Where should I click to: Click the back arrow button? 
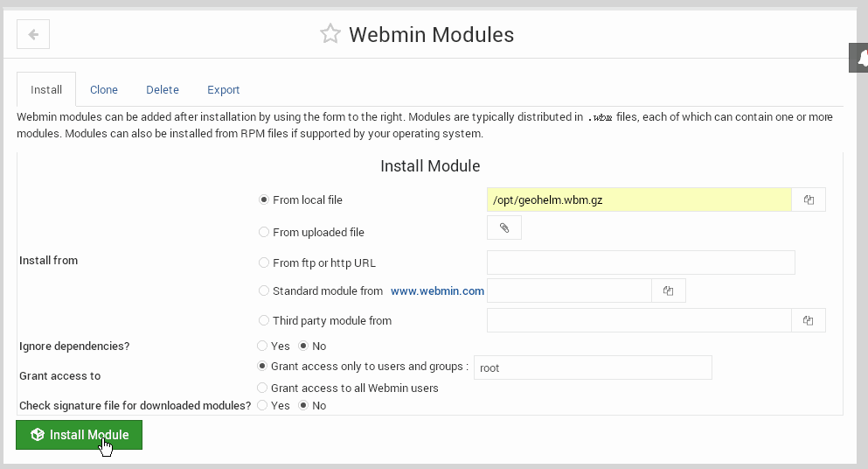point(33,34)
